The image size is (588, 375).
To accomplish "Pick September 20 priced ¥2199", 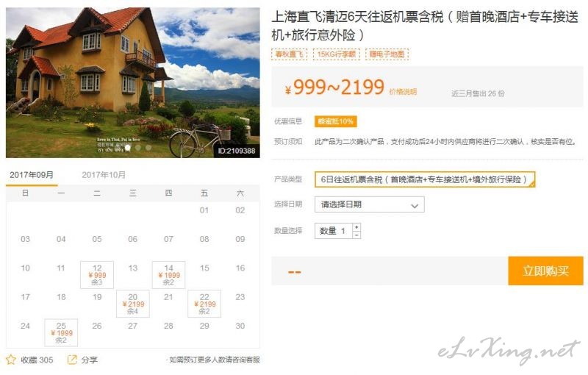I will click(x=133, y=304).
